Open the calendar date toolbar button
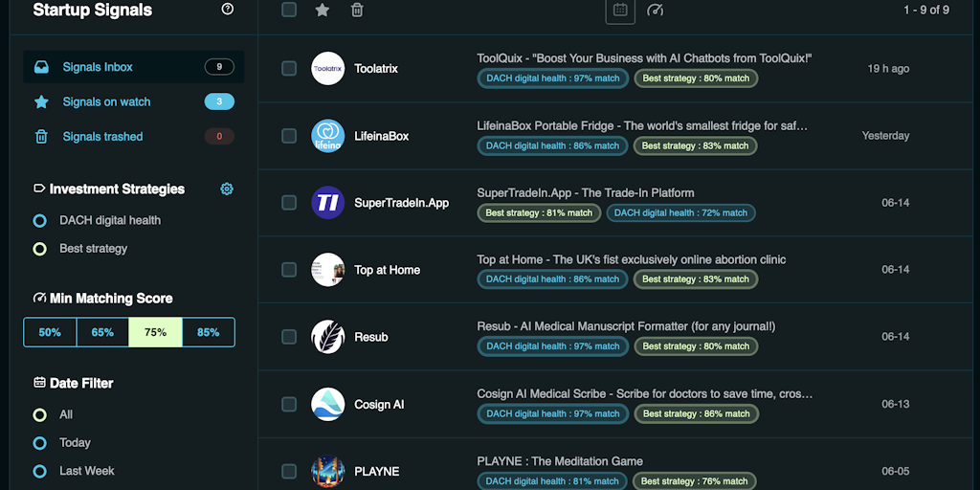 620,10
